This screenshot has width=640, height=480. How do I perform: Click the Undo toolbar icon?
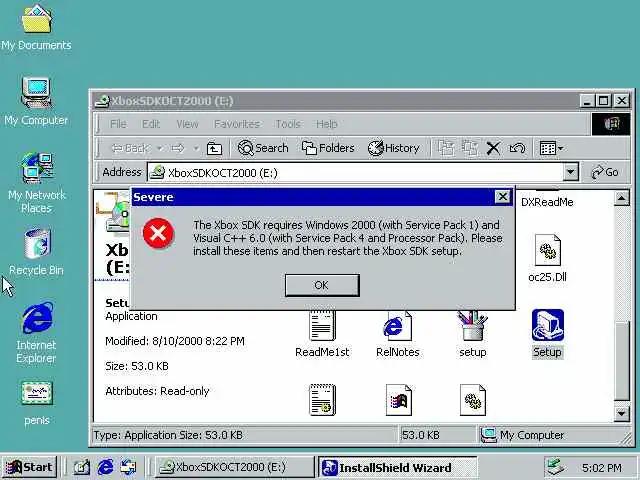[x=517, y=148]
